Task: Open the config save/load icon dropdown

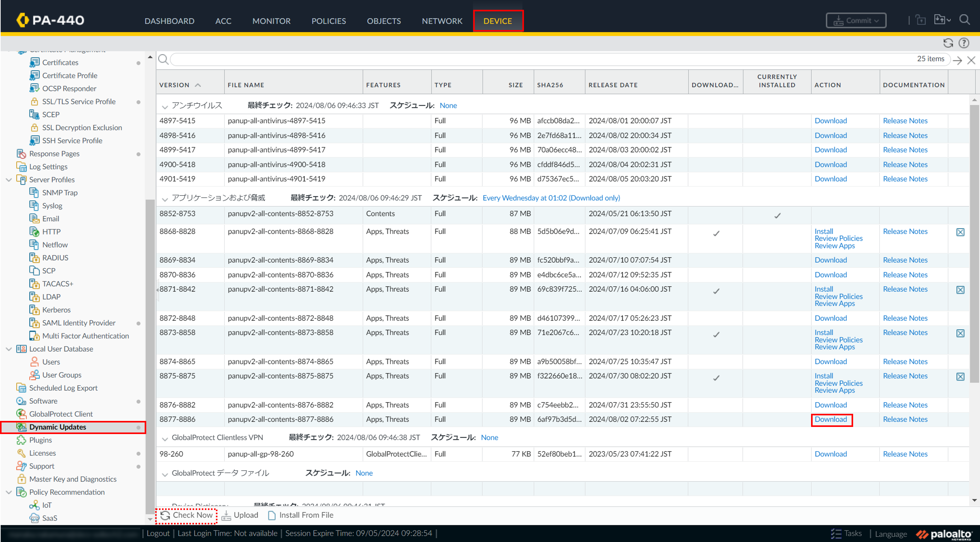Action: point(942,20)
